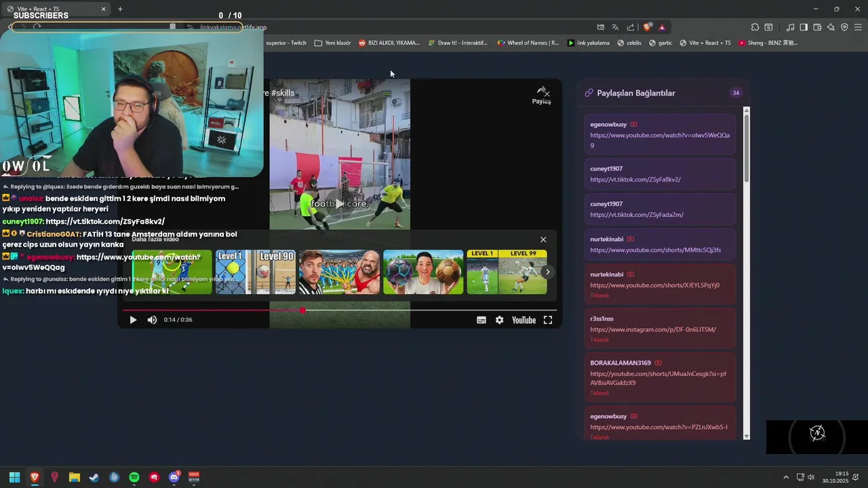Open the two soccer balls suggested video
This screenshot has width=868, height=488.
423,272
